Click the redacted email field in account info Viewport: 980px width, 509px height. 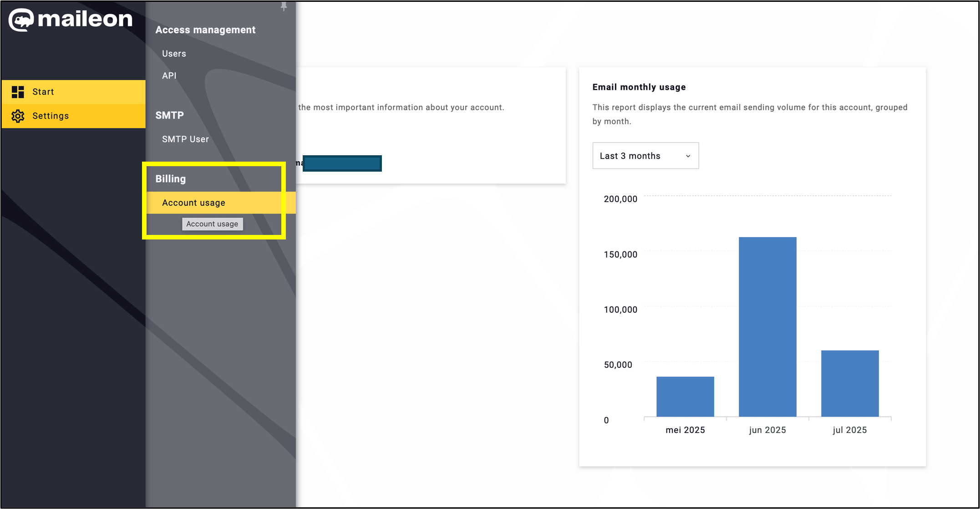[x=342, y=163]
